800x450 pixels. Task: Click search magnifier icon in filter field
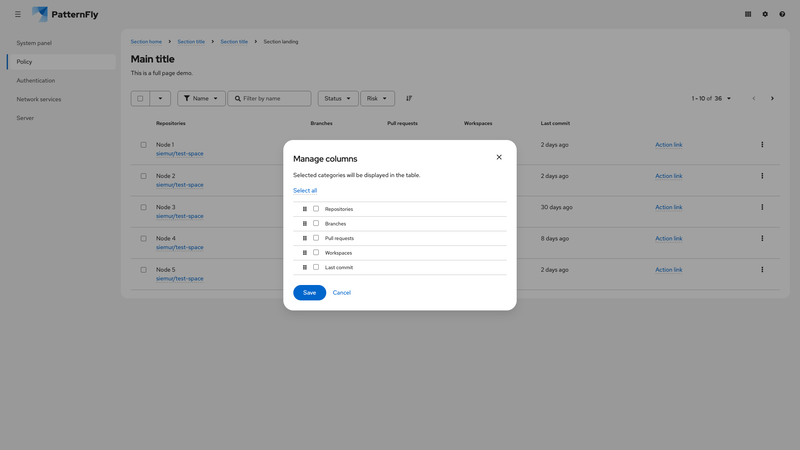pos(238,98)
